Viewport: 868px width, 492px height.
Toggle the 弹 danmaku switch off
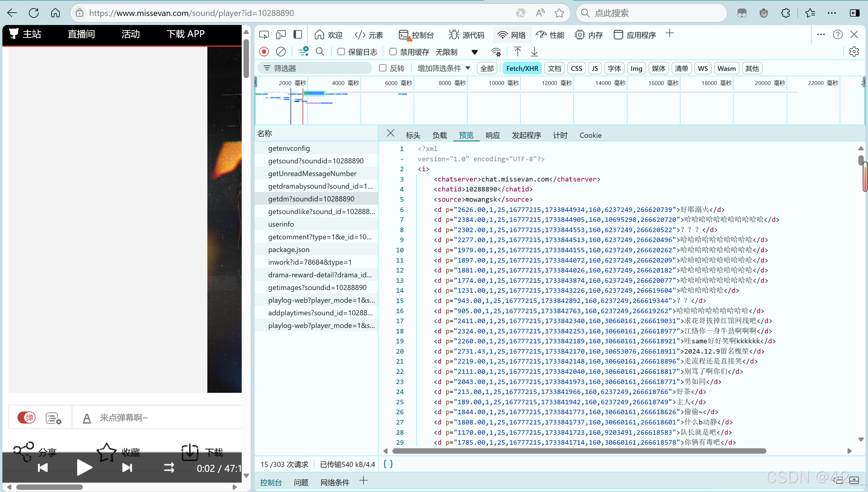(26, 418)
